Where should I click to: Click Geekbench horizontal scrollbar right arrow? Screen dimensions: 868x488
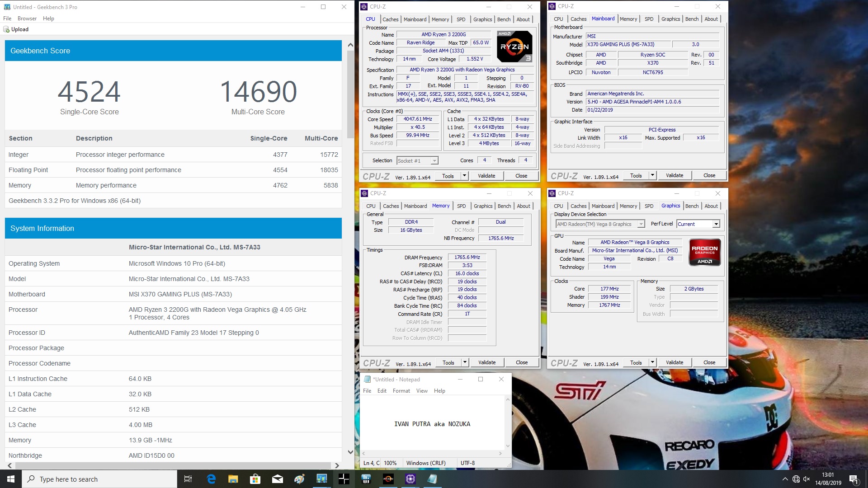point(337,465)
